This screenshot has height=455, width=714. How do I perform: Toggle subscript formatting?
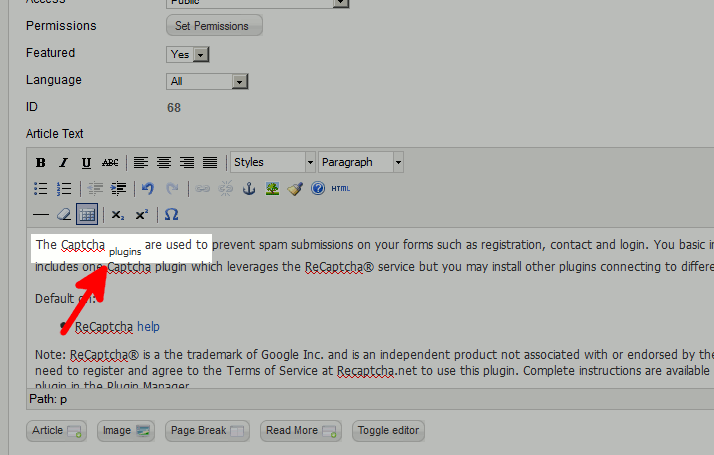pyautogui.click(x=118, y=215)
